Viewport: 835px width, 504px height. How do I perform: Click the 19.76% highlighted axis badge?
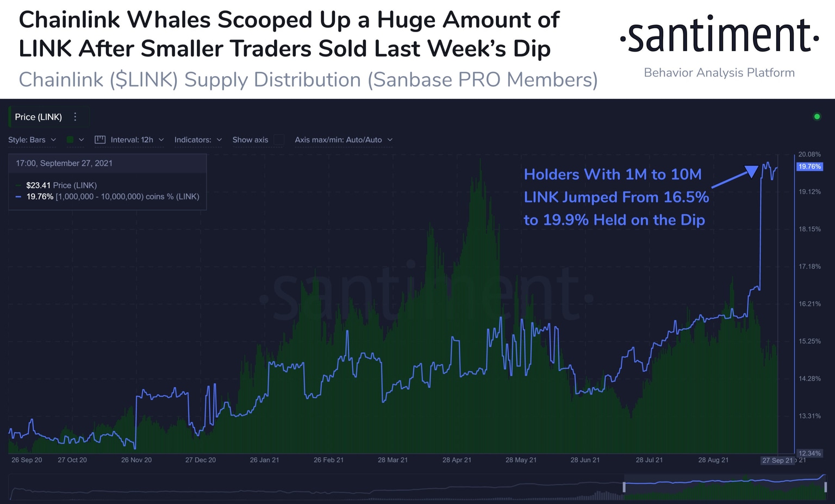point(809,167)
